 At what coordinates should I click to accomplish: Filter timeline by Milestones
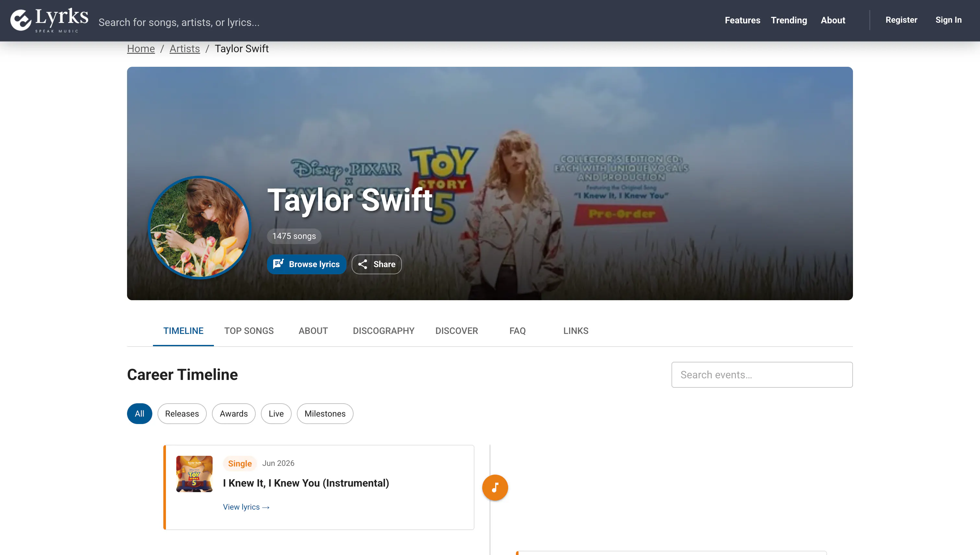pos(325,413)
